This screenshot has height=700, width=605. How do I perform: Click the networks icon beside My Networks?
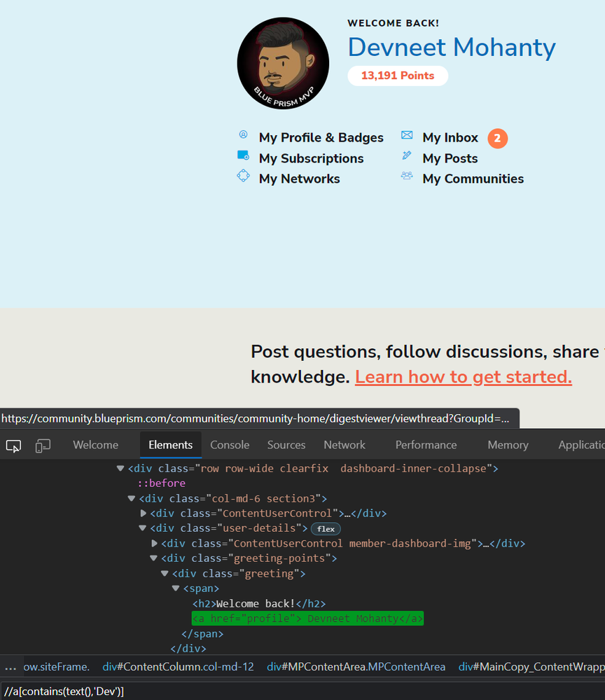click(243, 175)
